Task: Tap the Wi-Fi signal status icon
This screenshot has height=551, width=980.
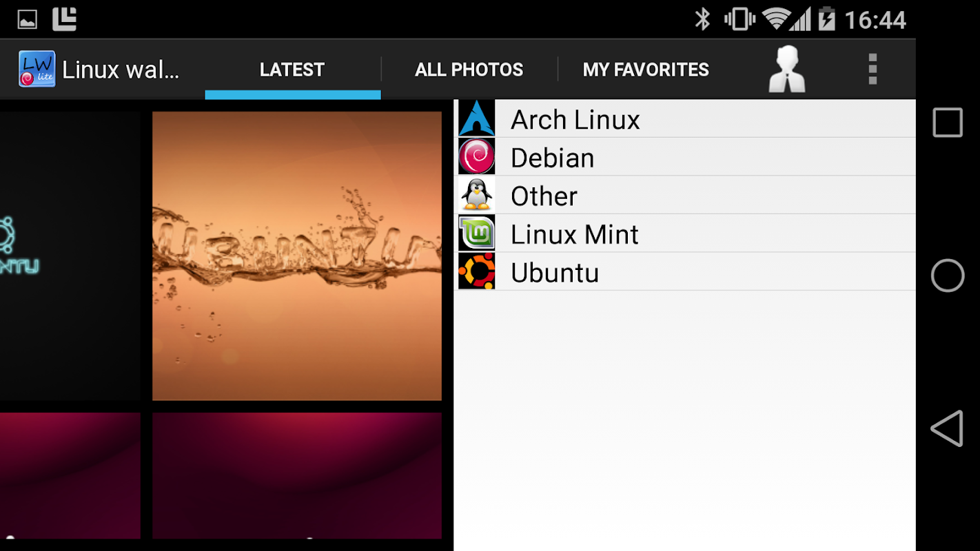Action: (776, 19)
